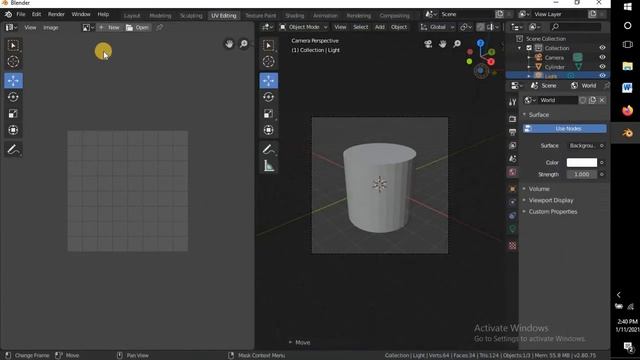Toggle the snapping magnet in 3D viewport header
Image resolution: width=640 pixels, height=360 pixels.
(x=480, y=27)
